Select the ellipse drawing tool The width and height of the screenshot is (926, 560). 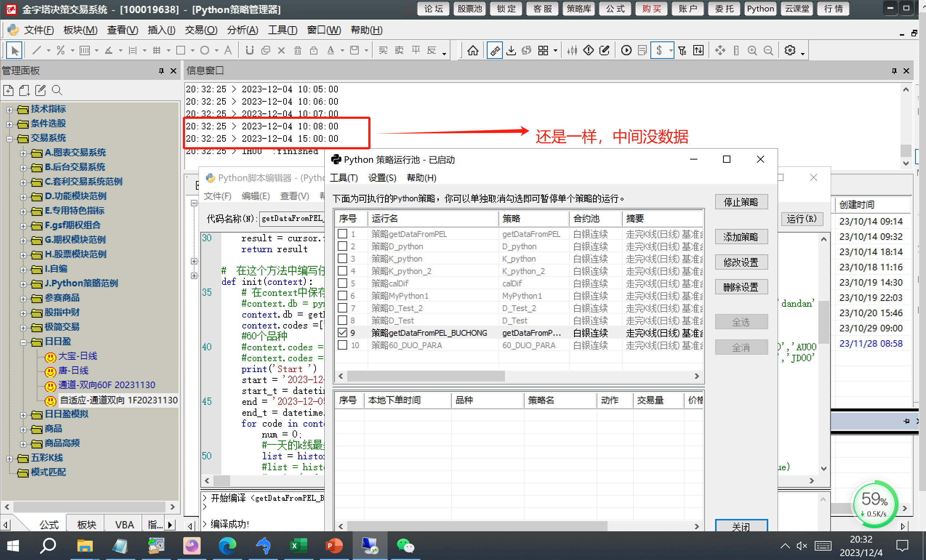click(204, 50)
